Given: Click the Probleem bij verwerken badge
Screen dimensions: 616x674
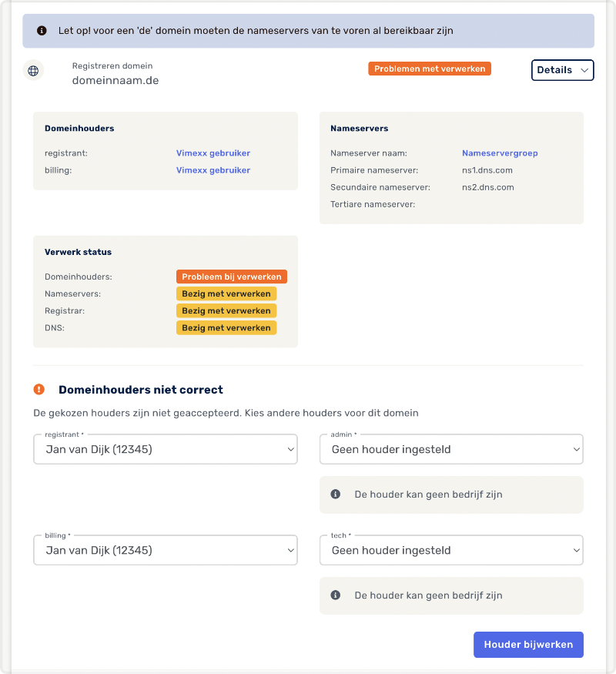Looking at the screenshot, I should coord(232,277).
